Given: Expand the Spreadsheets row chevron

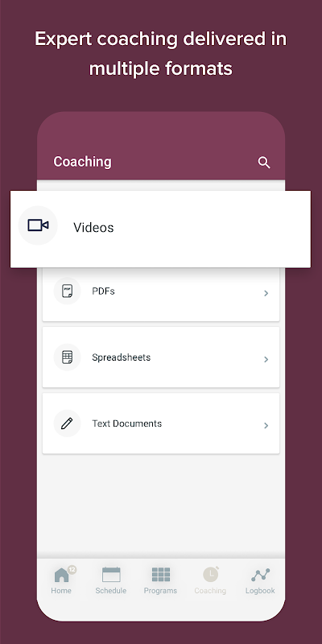Looking at the screenshot, I should (x=266, y=359).
